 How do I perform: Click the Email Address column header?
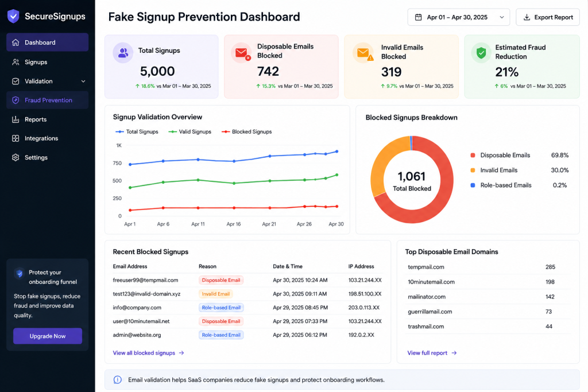130,266
